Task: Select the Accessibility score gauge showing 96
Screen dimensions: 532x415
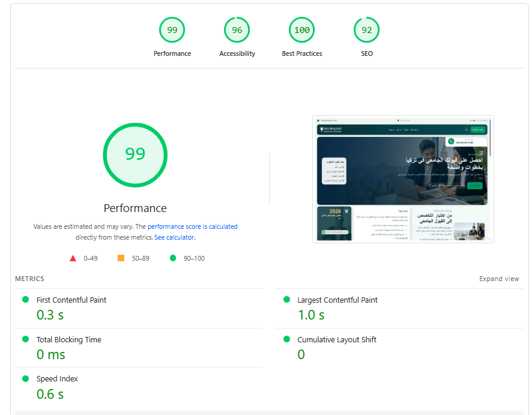Action: coord(237,30)
